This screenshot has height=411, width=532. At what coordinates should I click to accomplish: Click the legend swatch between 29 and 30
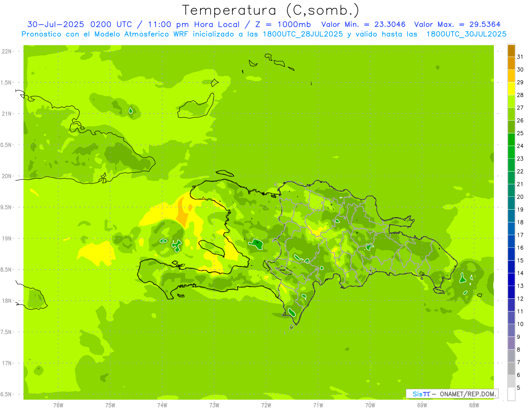pyautogui.click(x=511, y=76)
